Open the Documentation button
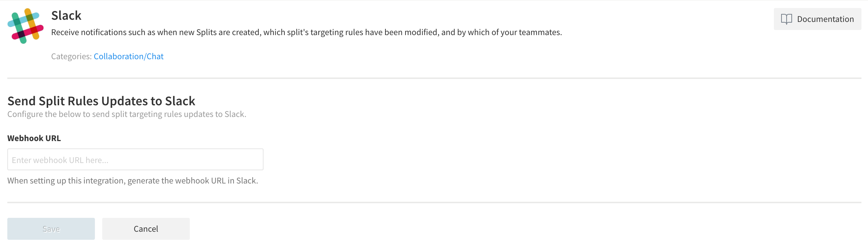 coord(817,19)
